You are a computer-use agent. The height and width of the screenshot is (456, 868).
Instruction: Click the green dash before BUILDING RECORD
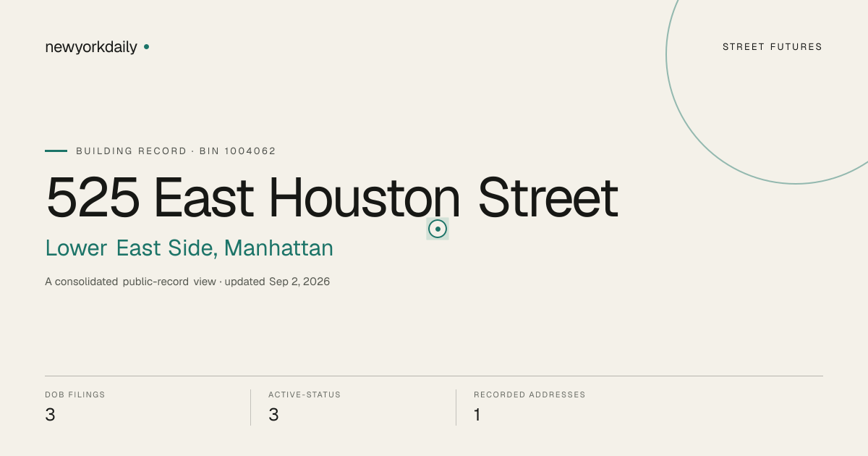[56, 151]
